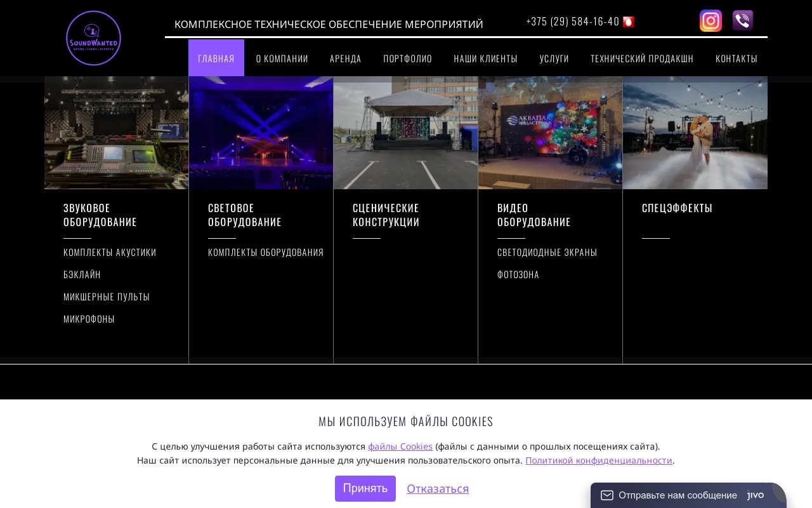Click the mixing console thumbnail image

(x=116, y=133)
